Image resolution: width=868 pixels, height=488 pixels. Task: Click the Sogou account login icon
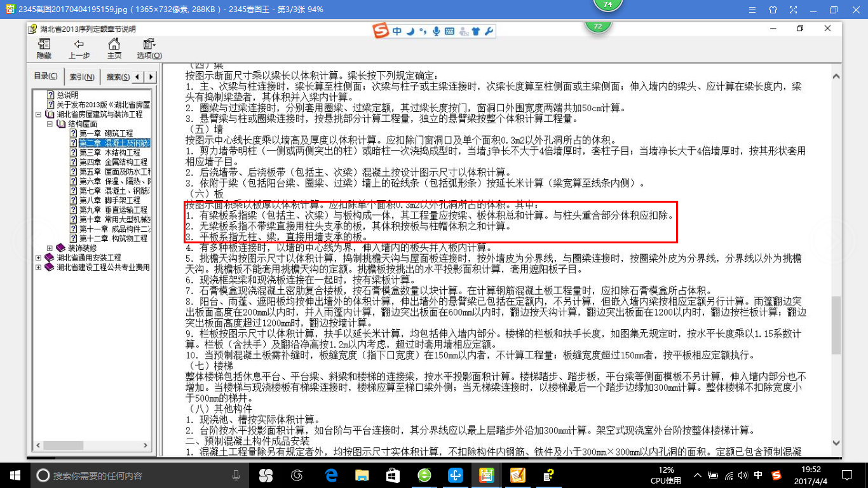click(463, 31)
